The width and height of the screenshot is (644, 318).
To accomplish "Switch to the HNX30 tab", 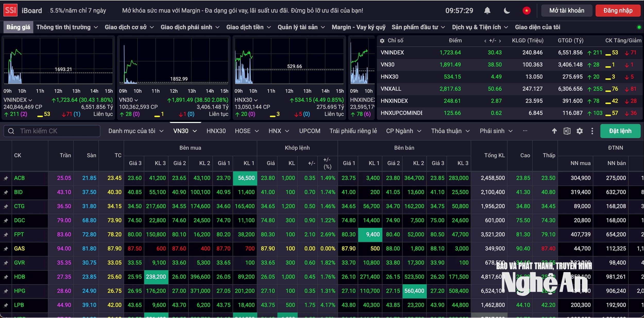I will click(216, 131).
